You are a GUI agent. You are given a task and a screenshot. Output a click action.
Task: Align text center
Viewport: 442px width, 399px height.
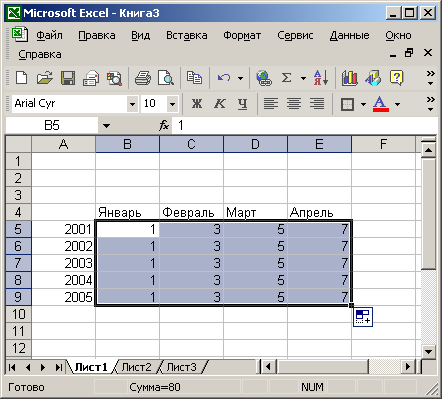(294, 104)
